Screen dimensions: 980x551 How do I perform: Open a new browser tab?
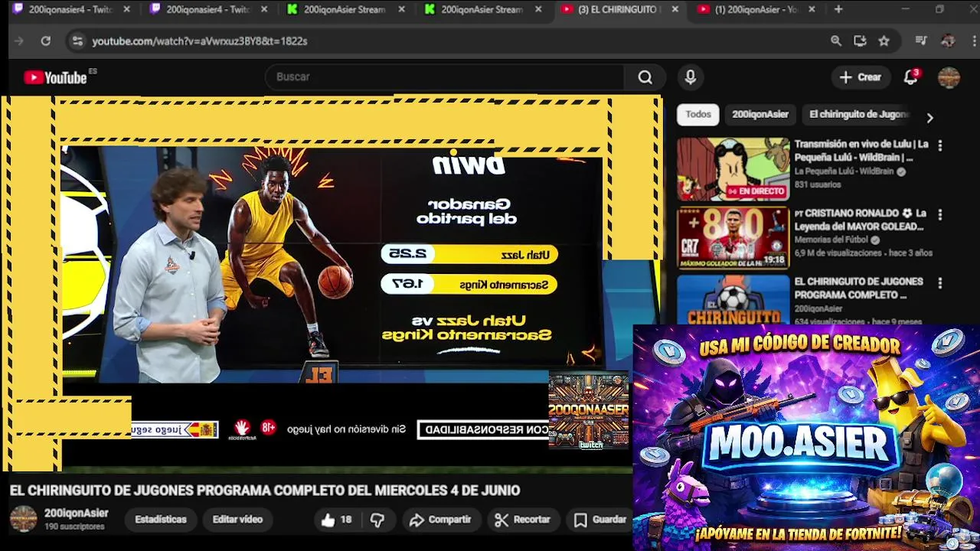(838, 9)
